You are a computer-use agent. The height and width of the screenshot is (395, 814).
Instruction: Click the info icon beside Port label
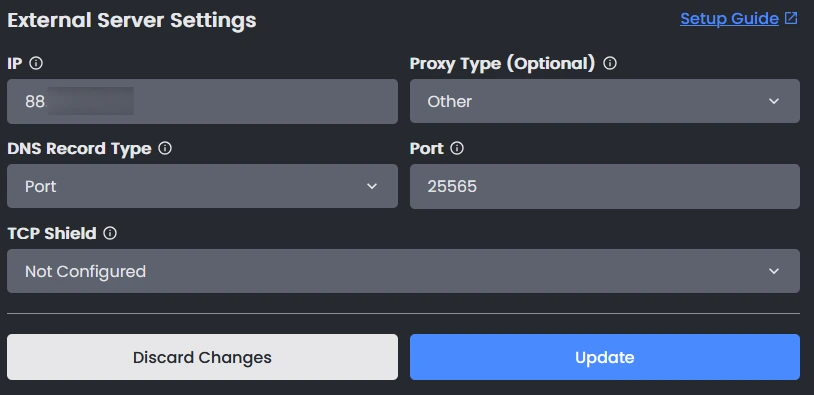coord(457,148)
